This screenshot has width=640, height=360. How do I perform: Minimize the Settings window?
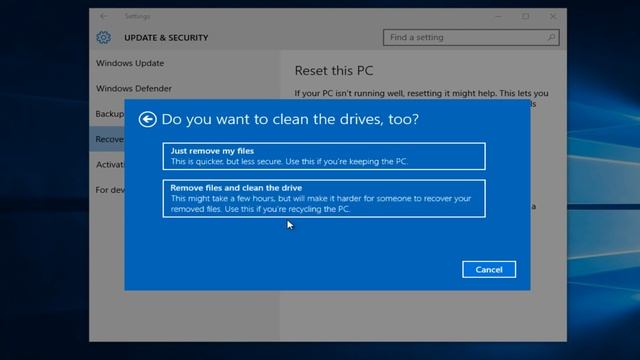click(x=498, y=16)
